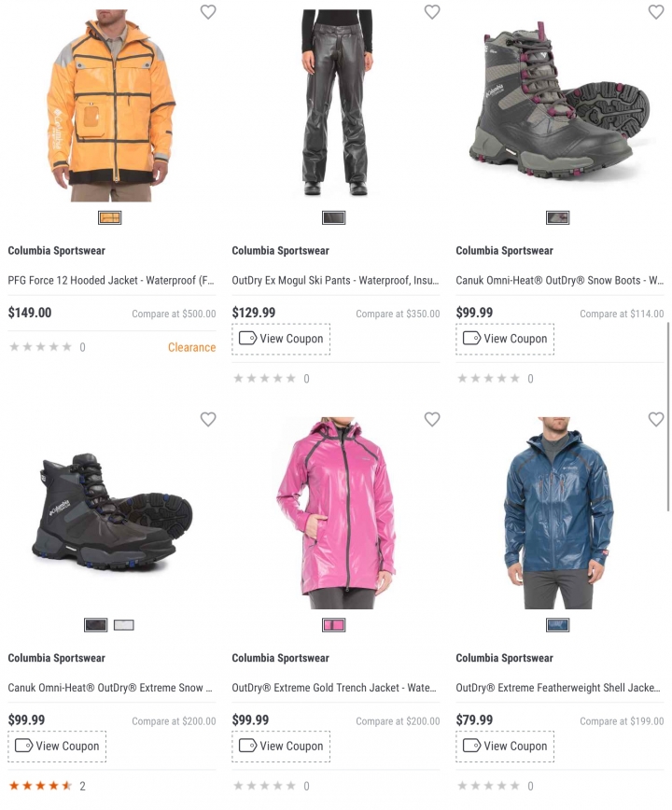The height and width of the screenshot is (810, 672).
Task: Favorite the OutDry Ex Mogul Ski Pants heart
Action: click(x=432, y=12)
